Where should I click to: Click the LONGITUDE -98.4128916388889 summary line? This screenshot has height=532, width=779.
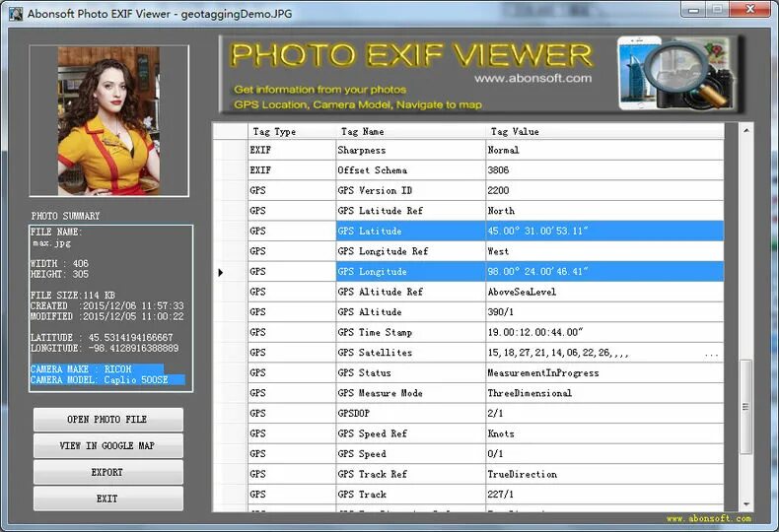[105, 349]
